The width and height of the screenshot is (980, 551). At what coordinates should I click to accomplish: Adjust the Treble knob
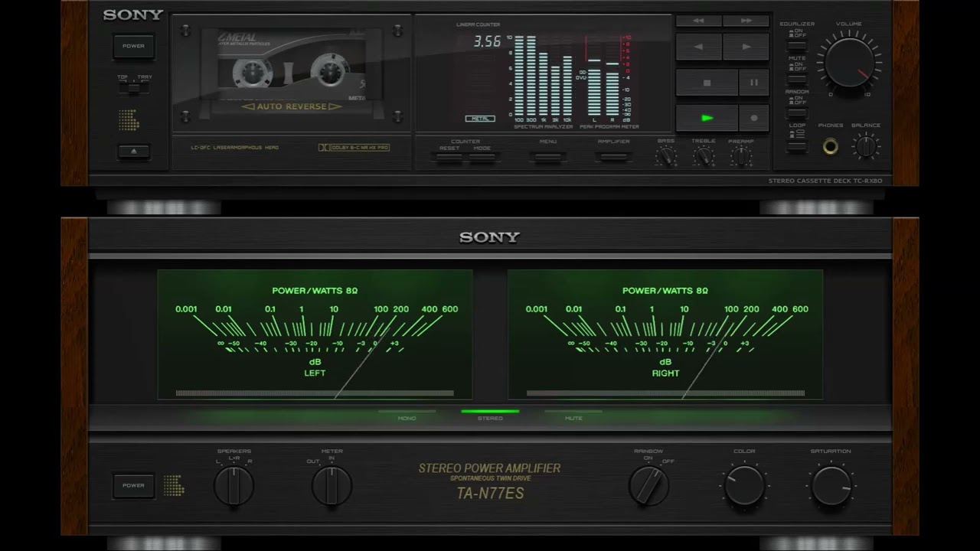click(x=704, y=157)
